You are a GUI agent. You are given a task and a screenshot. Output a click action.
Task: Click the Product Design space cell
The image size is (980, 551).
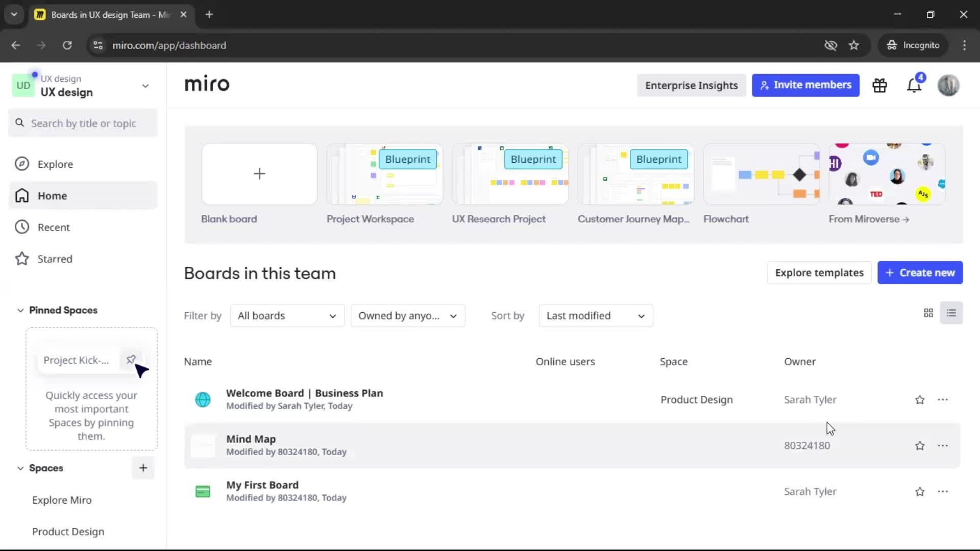pos(696,399)
